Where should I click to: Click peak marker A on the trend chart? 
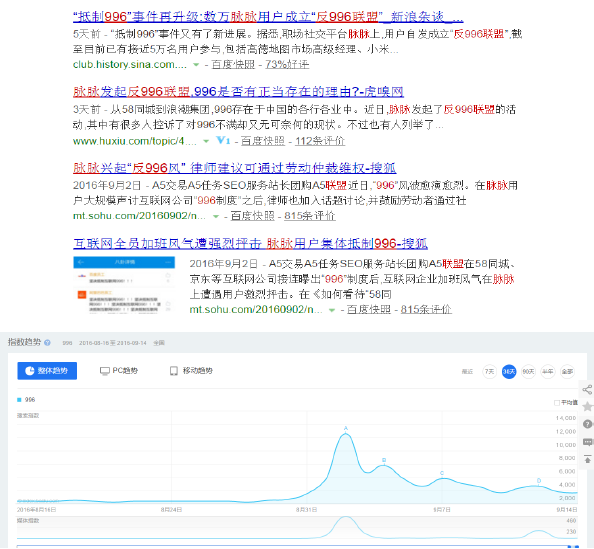345,429
